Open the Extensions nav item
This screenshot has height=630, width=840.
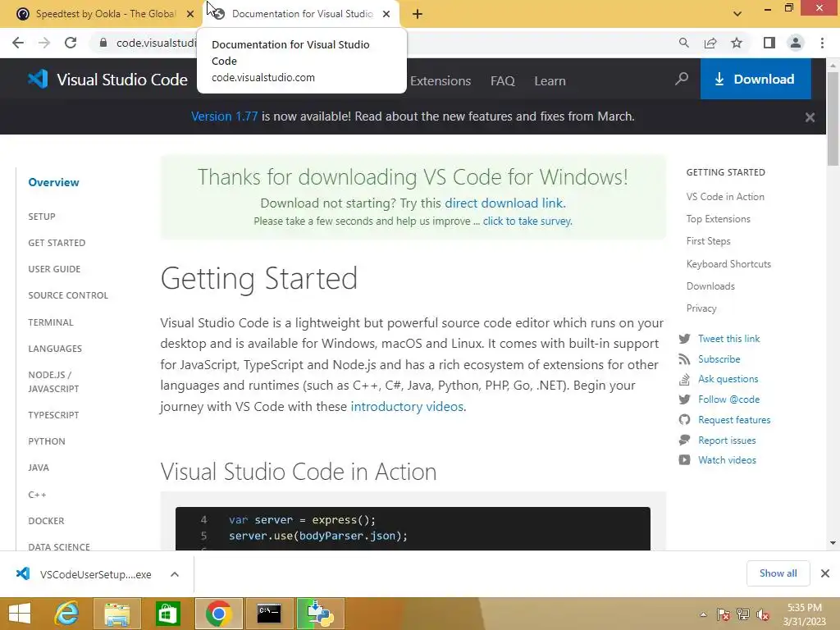pyautogui.click(x=441, y=81)
